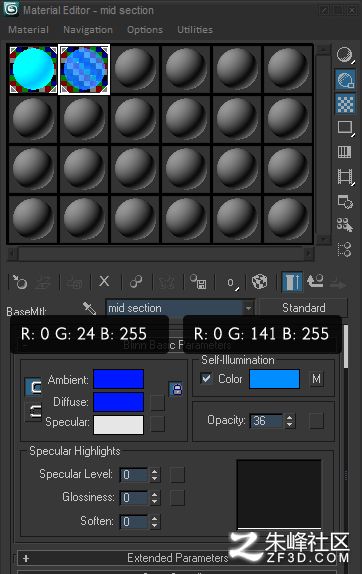Toggle the checkered Background button

[345, 104]
